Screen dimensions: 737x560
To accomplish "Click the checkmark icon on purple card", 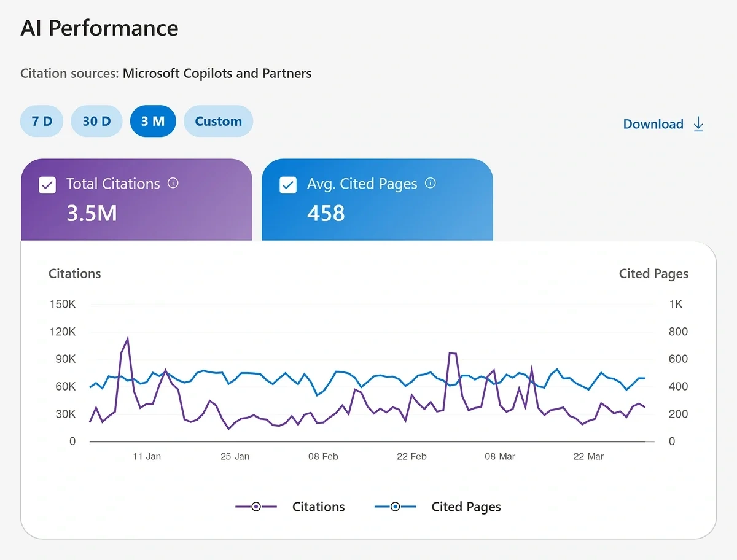I will [47, 184].
